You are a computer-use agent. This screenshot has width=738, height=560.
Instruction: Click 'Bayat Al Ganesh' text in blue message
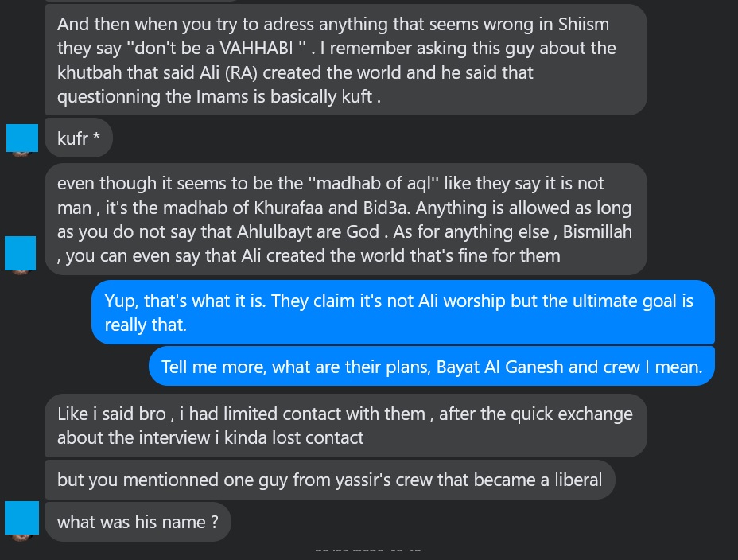(x=541, y=367)
